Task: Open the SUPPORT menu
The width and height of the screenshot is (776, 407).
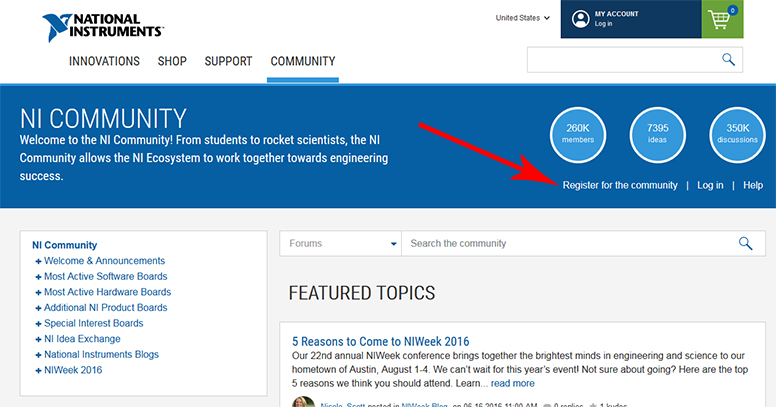Action: [229, 61]
